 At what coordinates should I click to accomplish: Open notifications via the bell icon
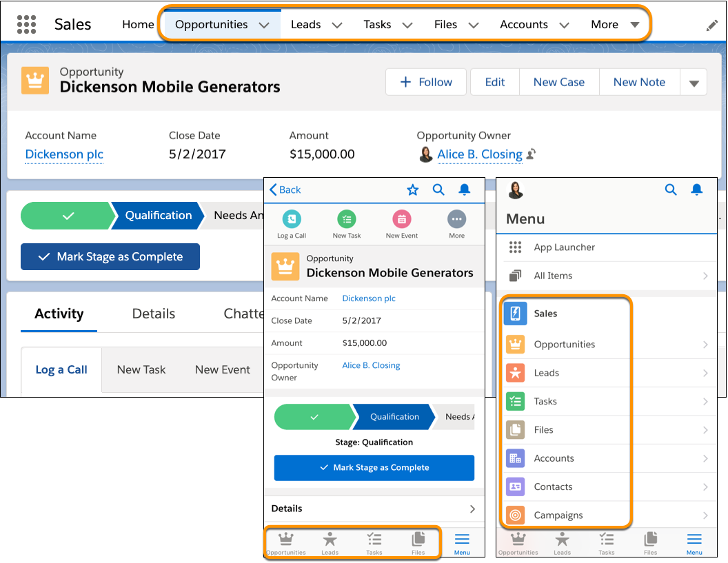[463, 190]
